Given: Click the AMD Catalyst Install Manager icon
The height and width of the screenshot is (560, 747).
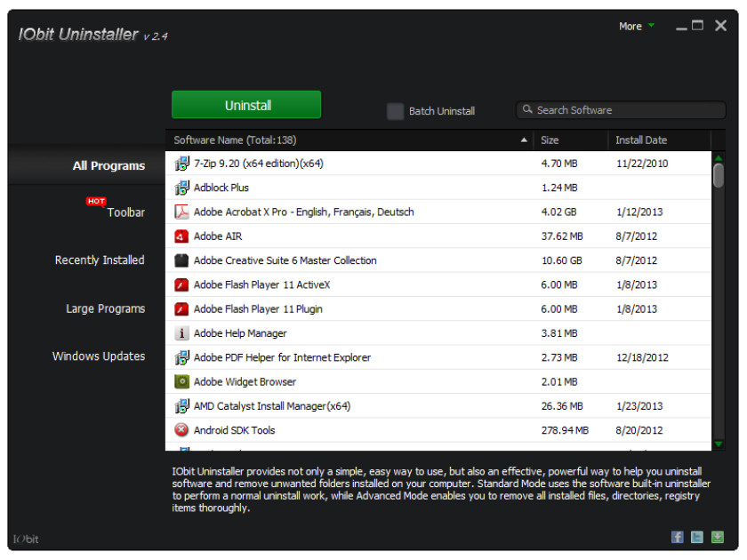Looking at the screenshot, I should point(181,406).
